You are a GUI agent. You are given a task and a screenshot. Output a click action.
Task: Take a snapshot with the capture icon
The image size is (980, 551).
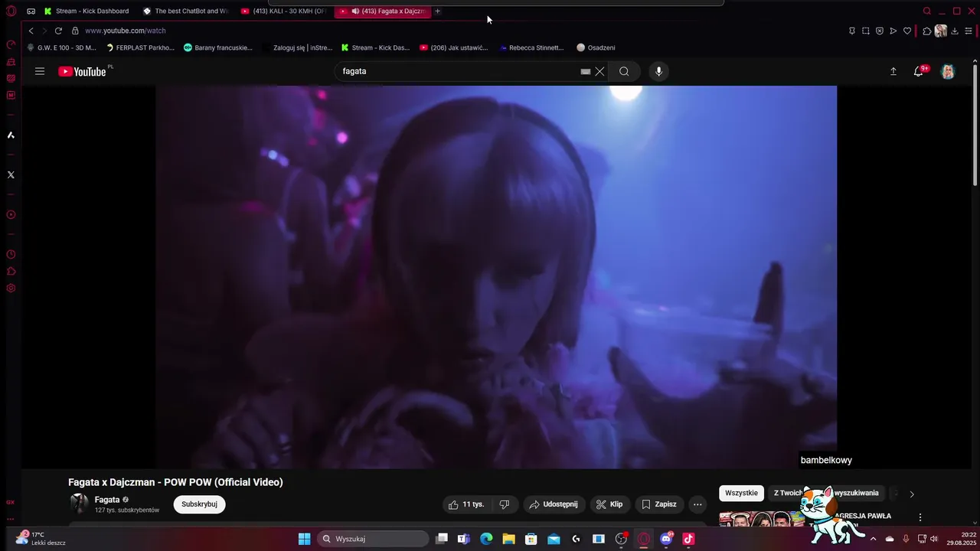pos(866,31)
